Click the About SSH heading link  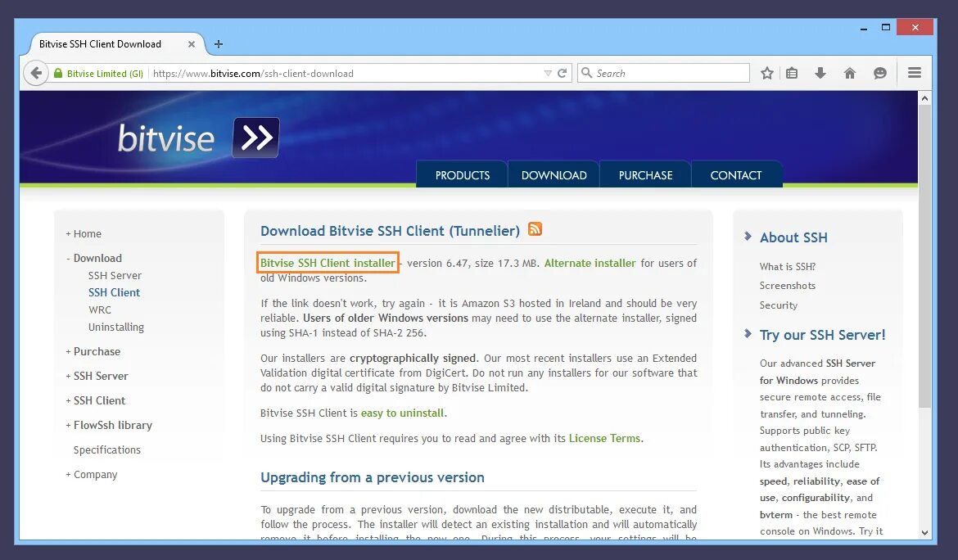[x=793, y=237]
